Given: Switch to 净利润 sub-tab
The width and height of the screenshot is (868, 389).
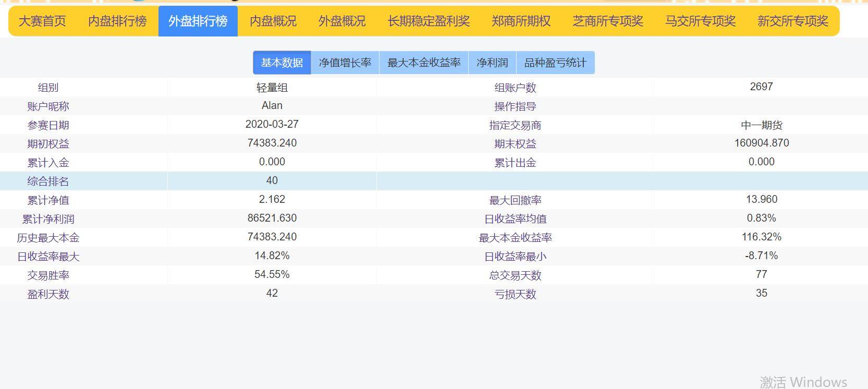Looking at the screenshot, I should click(x=492, y=63).
